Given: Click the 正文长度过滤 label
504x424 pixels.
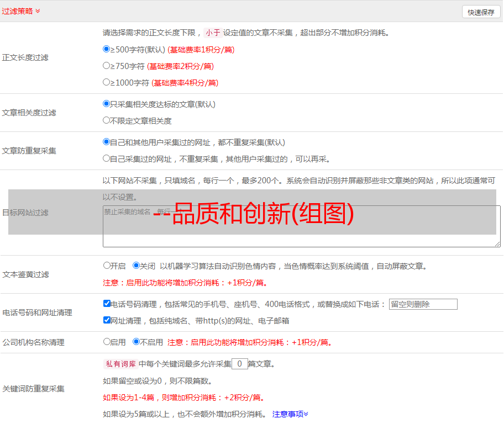Looking at the screenshot, I should click(25, 57).
